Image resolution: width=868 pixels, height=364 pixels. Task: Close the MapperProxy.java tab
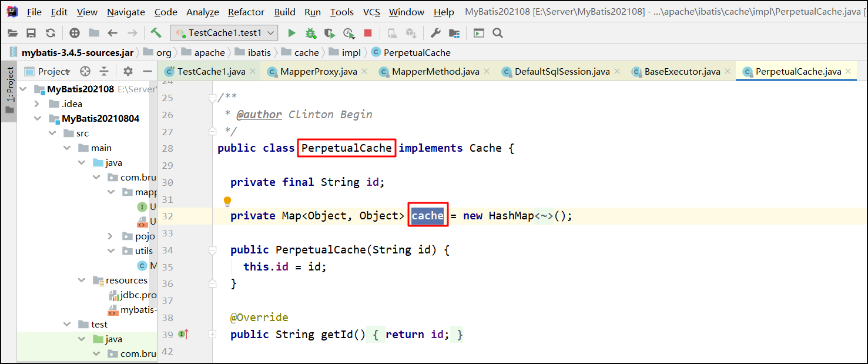pos(364,71)
